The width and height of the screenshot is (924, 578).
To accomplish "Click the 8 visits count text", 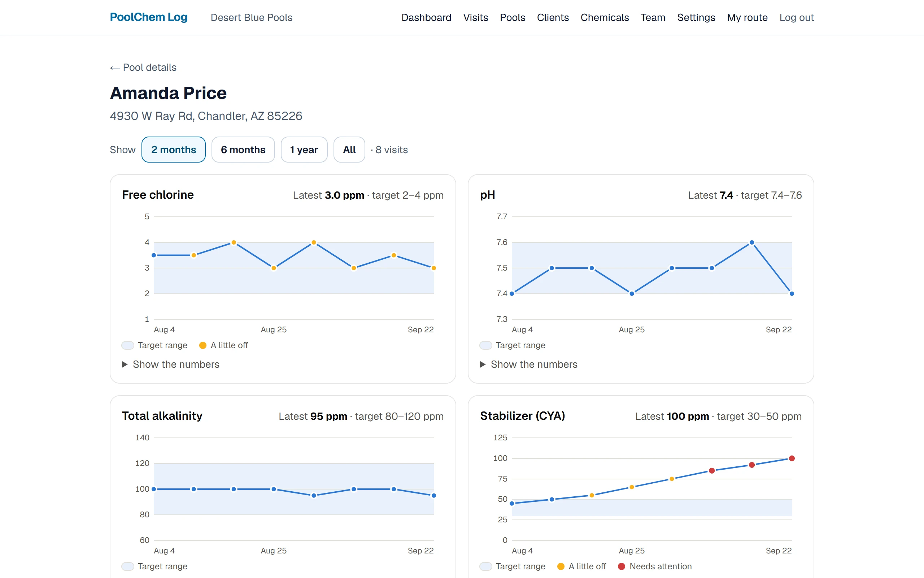I will pyautogui.click(x=391, y=150).
